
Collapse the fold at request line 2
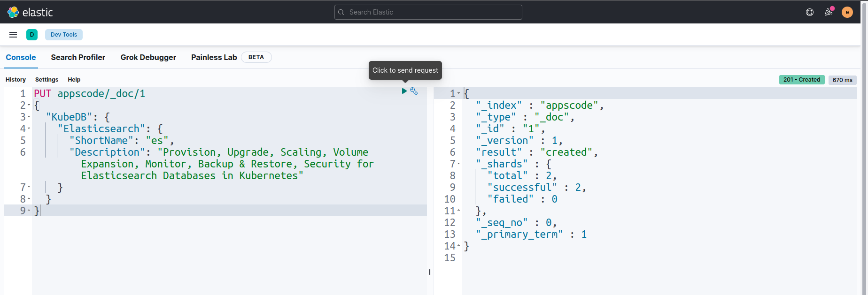click(29, 106)
